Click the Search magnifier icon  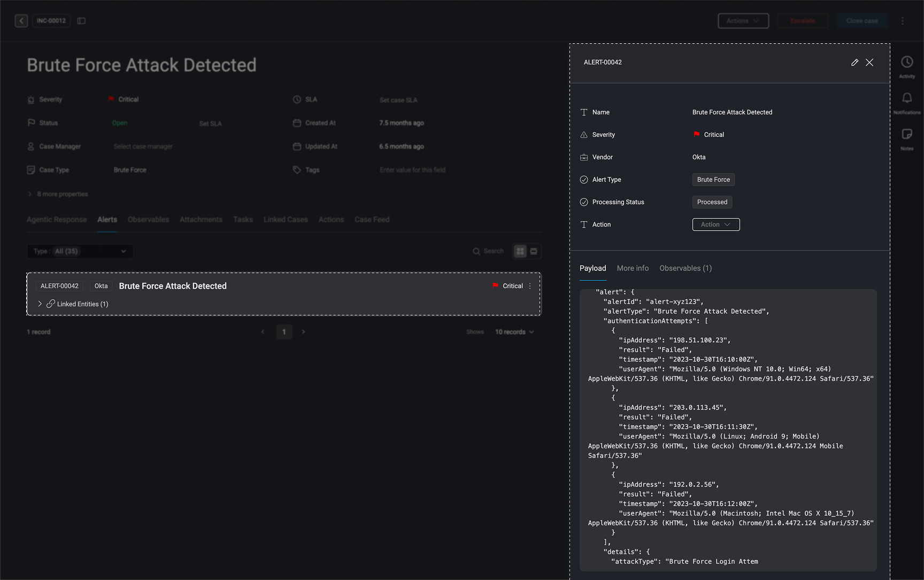click(476, 251)
